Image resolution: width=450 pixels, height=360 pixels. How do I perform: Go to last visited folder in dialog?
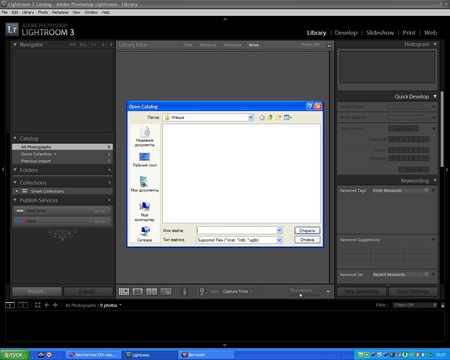[262, 117]
